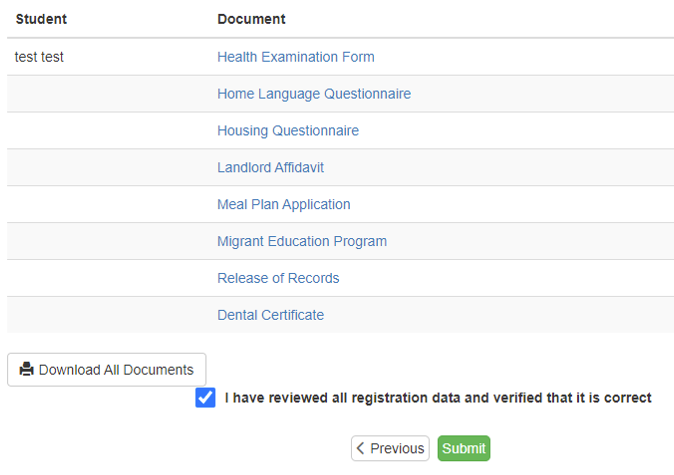
Task: Click the Document column header
Action: (x=251, y=19)
